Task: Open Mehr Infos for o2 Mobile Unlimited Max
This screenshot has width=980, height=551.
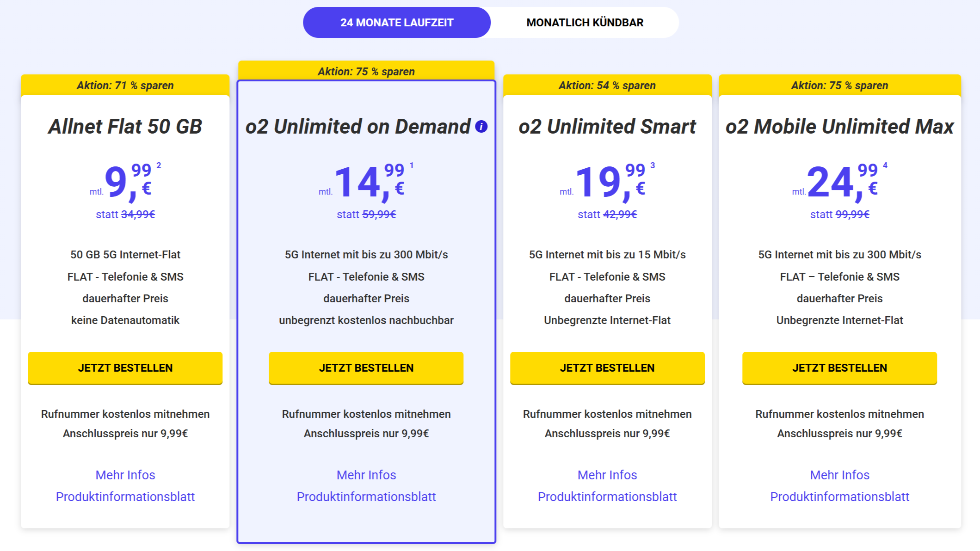Action: (840, 475)
